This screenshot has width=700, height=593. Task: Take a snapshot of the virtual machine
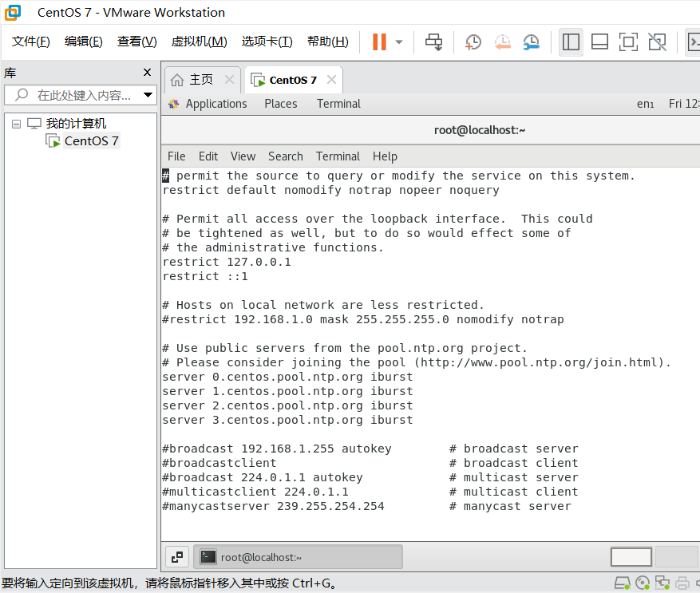pyautogui.click(x=473, y=42)
